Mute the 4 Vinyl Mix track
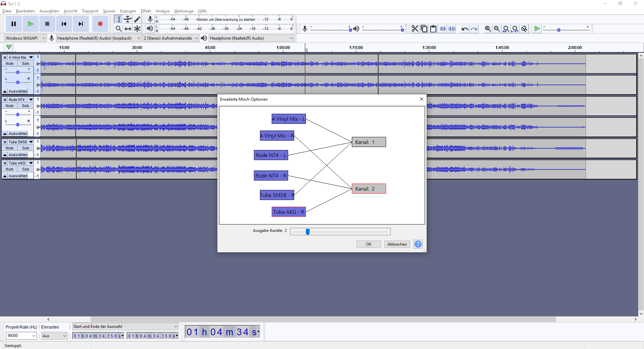The image size is (644, 349). click(x=10, y=63)
